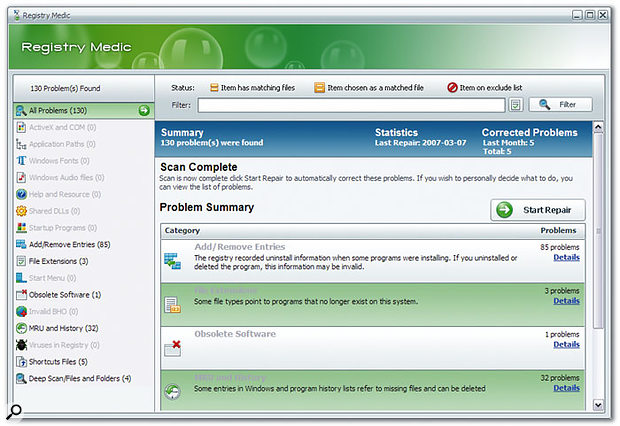Click inside the Filter text field

tap(351, 105)
